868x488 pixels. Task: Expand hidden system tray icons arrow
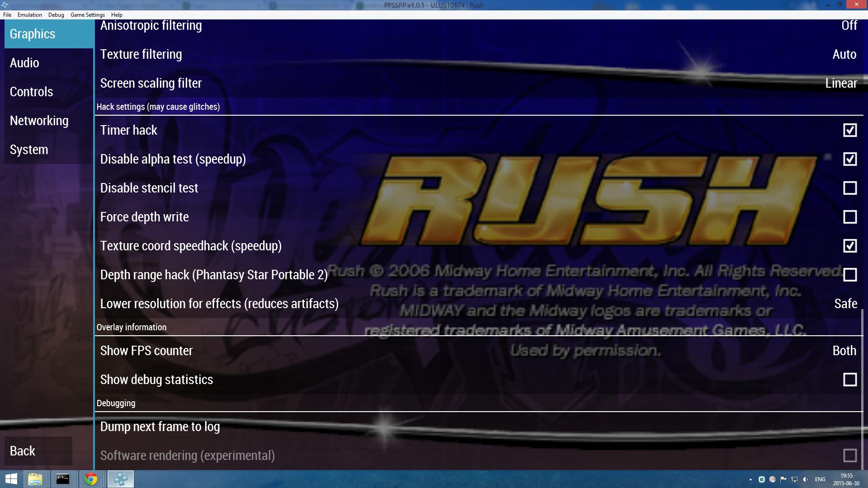pyautogui.click(x=750, y=479)
